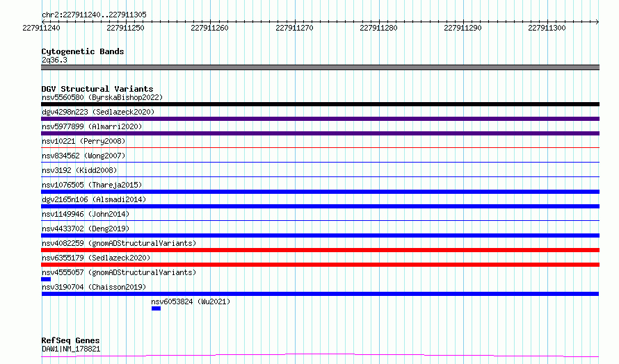
Task: Select the 2q36.3 band label
Action: tap(54, 60)
